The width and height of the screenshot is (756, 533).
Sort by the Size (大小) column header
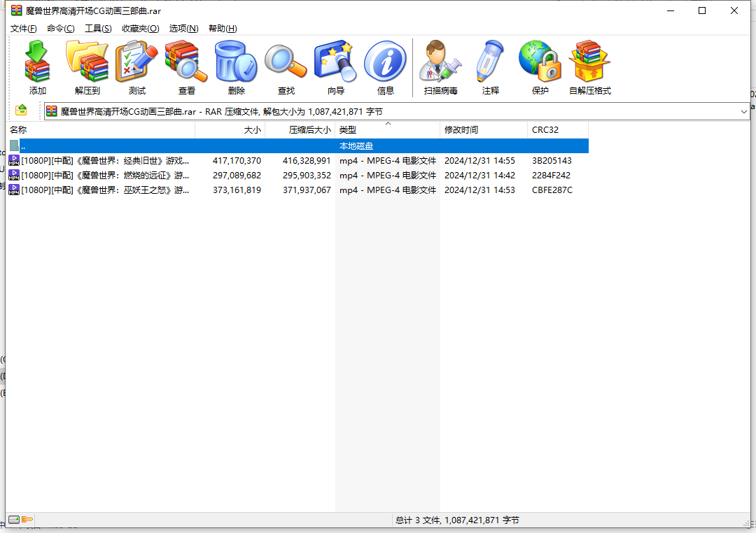pyautogui.click(x=230, y=130)
